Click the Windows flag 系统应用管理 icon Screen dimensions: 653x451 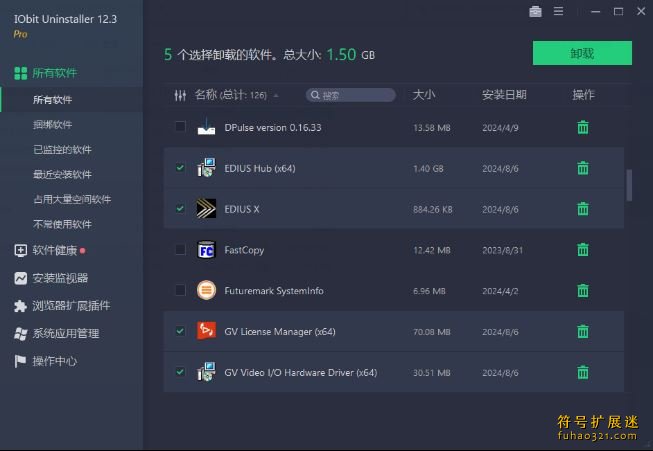coord(20,334)
